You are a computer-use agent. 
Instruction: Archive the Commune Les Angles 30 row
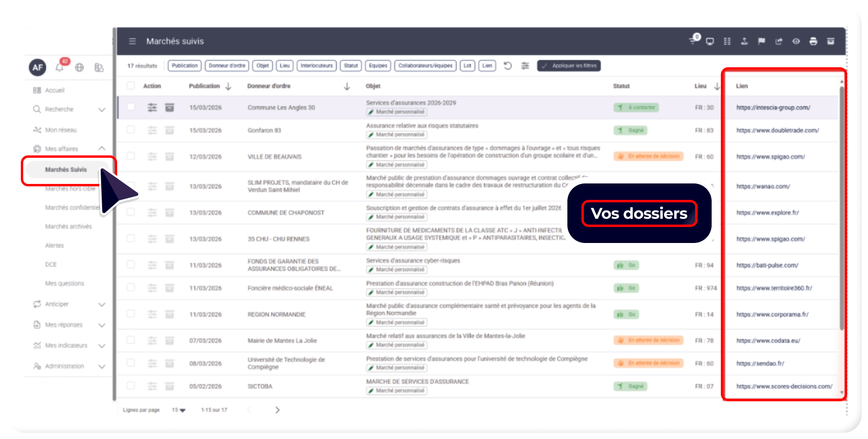169,107
